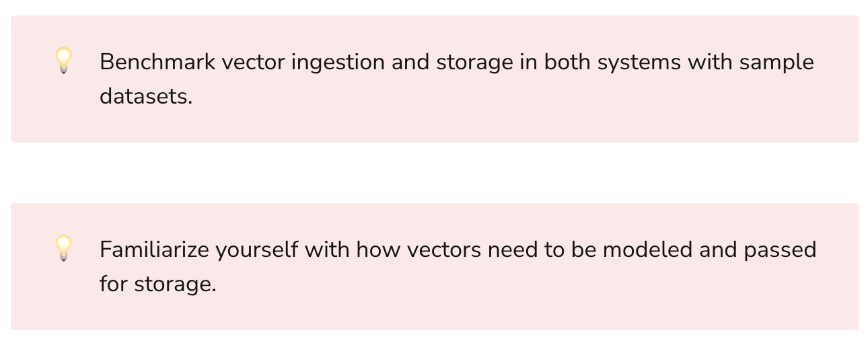
Task: Click the word "vector" in the Benchmark callout
Action: 253,63
